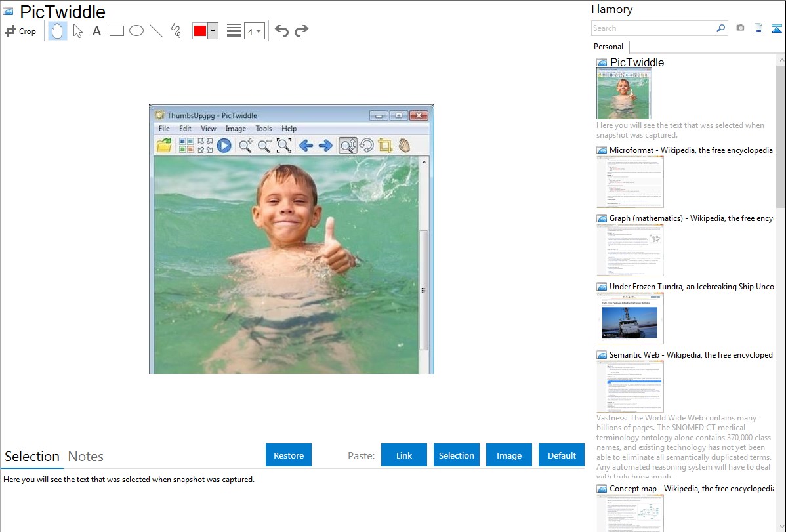
Task: Select the freehand scribble tool
Action: [176, 31]
